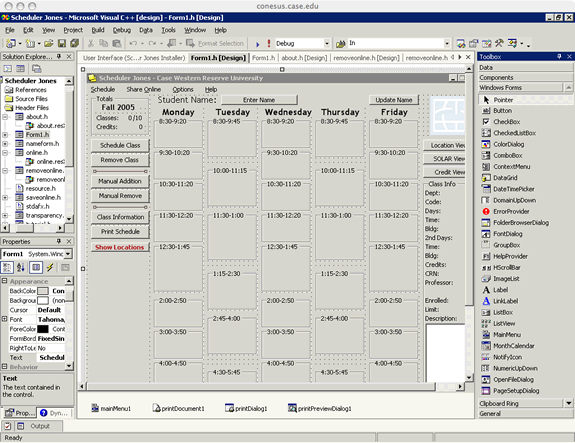The width and height of the screenshot is (575, 443).
Task: Open the Tools menu
Action: 169,30
